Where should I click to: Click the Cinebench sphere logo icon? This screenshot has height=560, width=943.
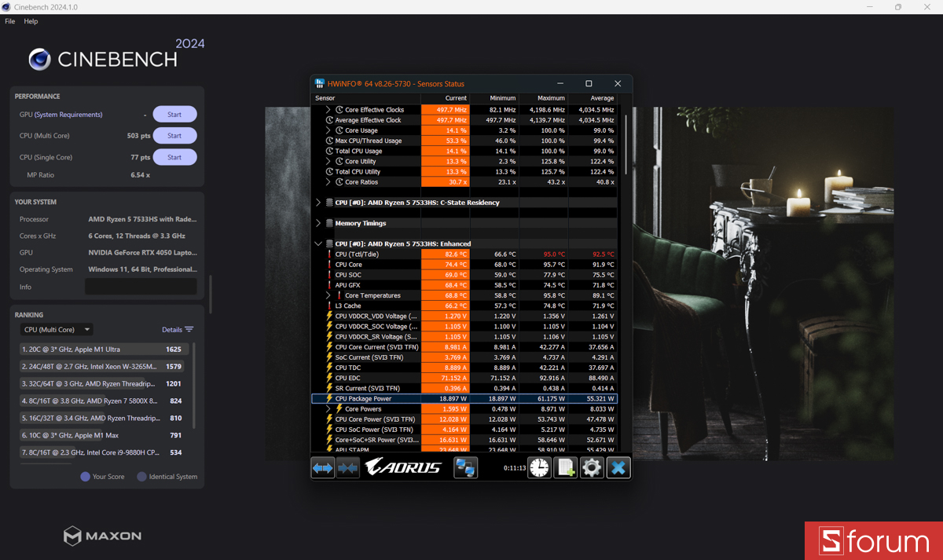click(40, 59)
